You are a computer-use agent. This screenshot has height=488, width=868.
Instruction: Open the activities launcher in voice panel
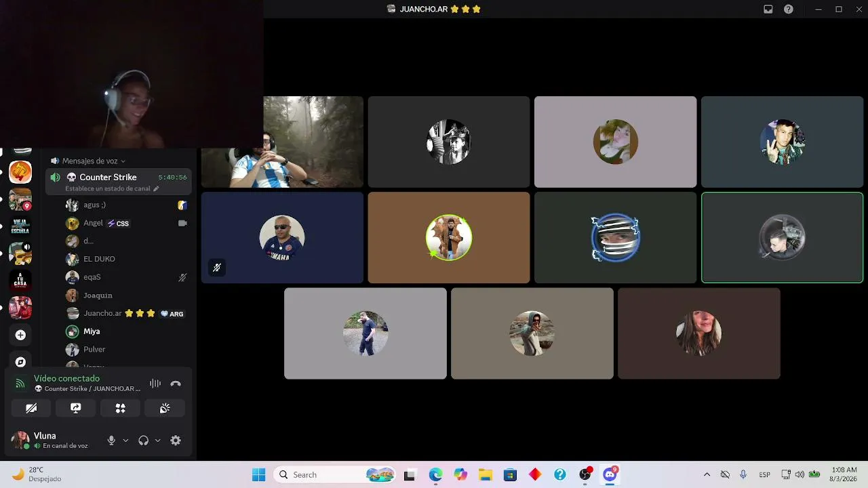click(120, 408)
